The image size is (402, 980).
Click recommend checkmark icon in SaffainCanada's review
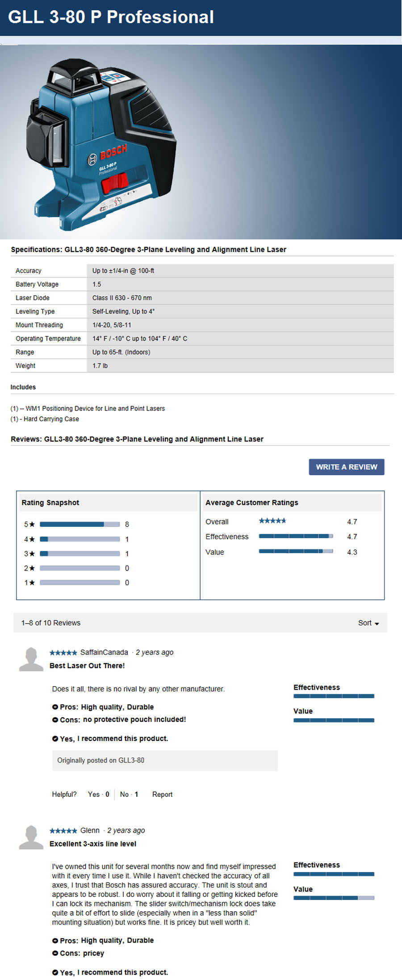pyautogui.click(x=55, y=739)
